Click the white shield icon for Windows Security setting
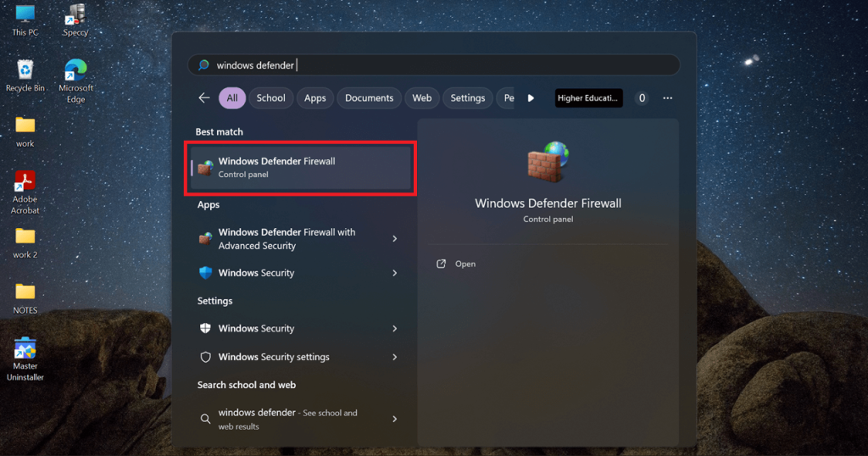868x456 pixels. tap(205, 328)
